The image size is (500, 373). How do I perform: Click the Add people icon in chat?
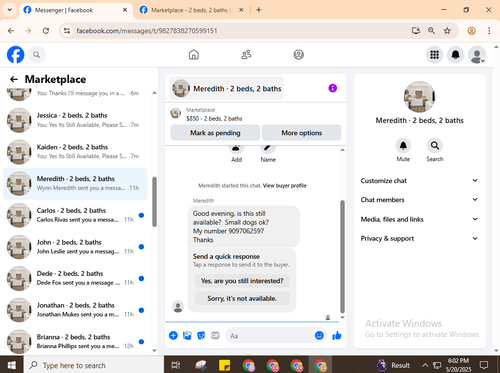click(x=236, y=148)
